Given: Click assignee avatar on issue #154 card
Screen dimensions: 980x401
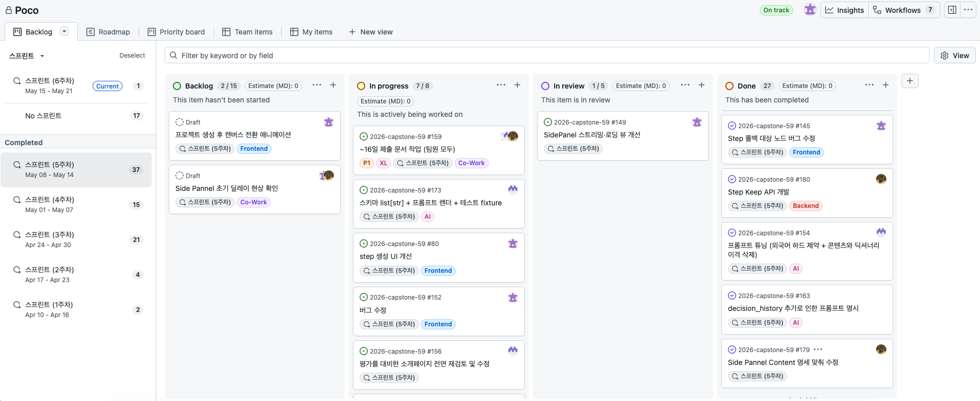Looking at the screenshot, I should (881, 232).
